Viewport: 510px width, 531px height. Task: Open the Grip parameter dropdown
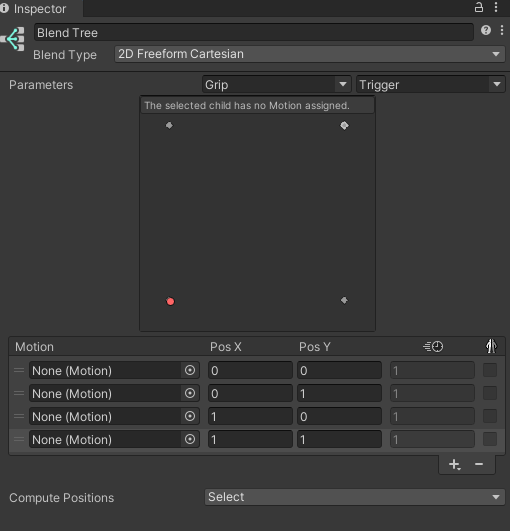277,84
